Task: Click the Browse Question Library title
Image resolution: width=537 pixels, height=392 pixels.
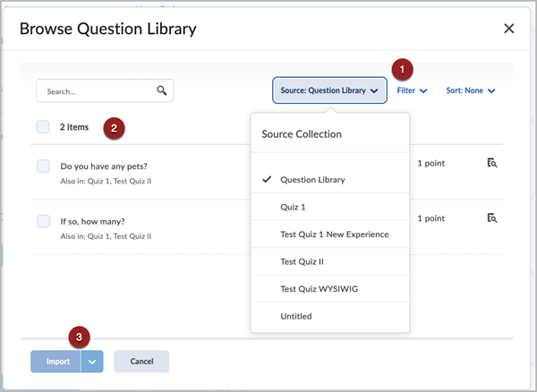Action: 108,29
